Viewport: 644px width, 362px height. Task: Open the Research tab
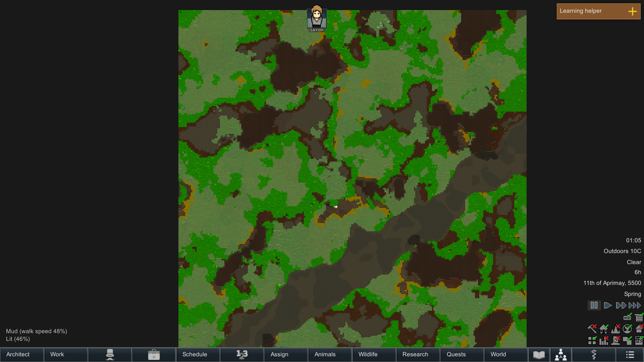click(418, 355)
